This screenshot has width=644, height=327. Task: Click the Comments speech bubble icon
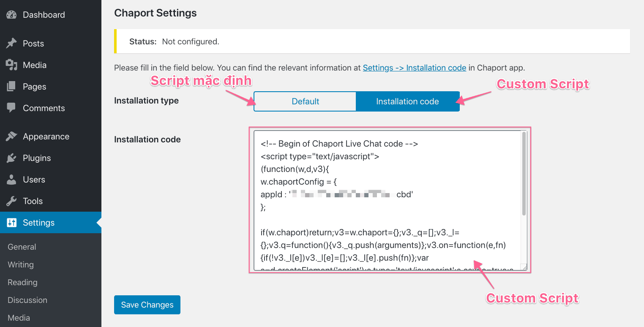tap(11, 108)
